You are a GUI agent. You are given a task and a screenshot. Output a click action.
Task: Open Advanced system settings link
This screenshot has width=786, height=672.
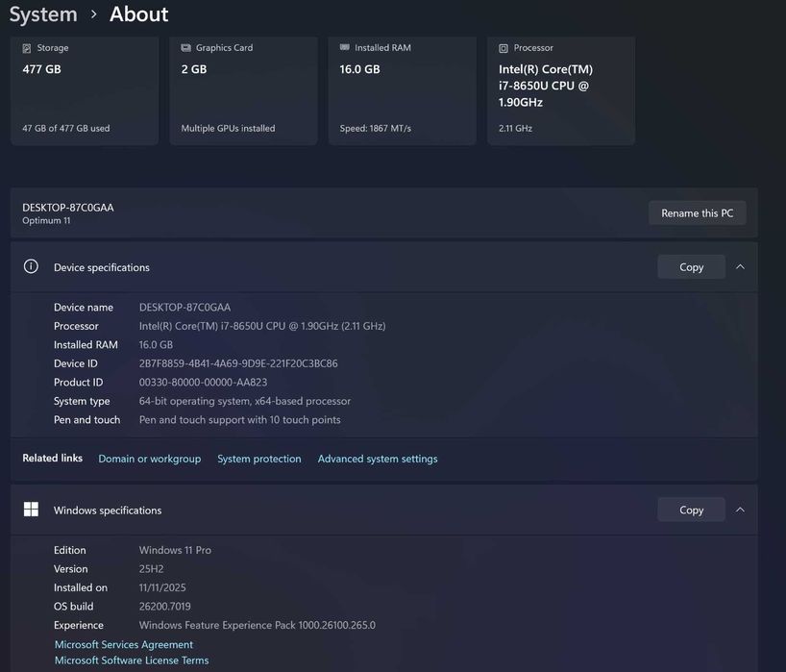click(378, 459)
